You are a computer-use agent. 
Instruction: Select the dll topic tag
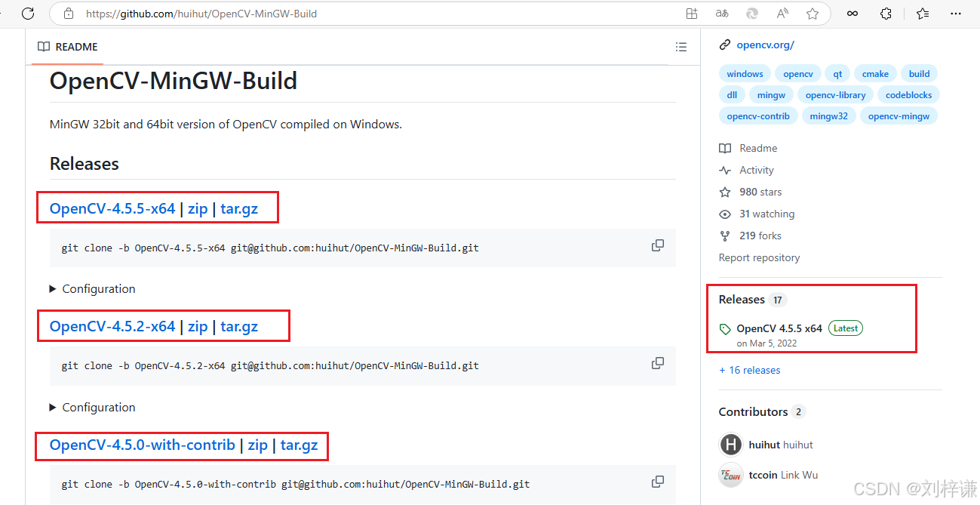pos(732,94)
